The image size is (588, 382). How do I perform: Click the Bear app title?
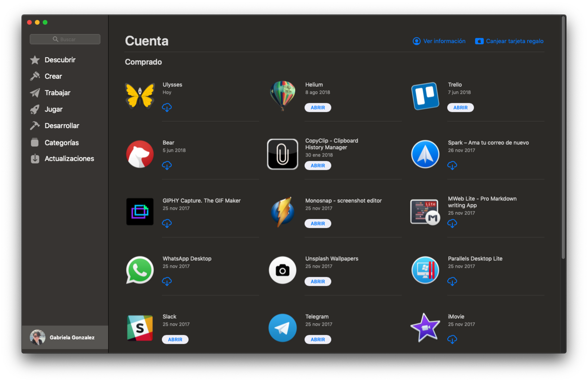pyautogui.click(x=168, y=143)
